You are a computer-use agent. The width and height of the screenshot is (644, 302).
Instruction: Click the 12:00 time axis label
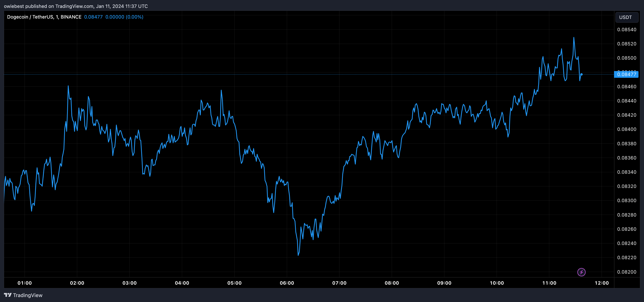tap(602, 283)
